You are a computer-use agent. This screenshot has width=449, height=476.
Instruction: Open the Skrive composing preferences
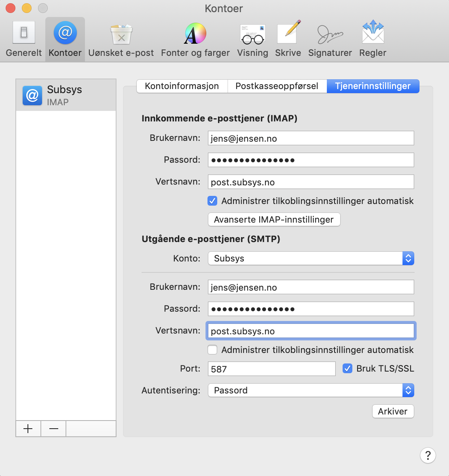coord(288,40)
